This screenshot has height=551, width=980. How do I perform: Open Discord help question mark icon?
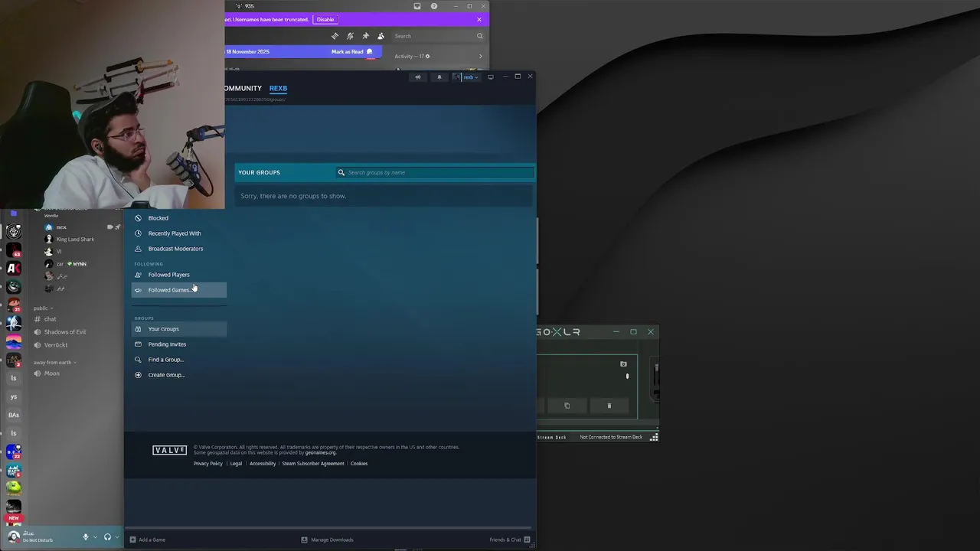434,6
